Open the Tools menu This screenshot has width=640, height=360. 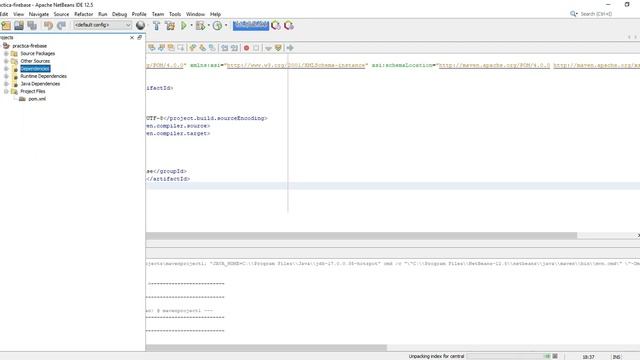click(x=175, y=14)
